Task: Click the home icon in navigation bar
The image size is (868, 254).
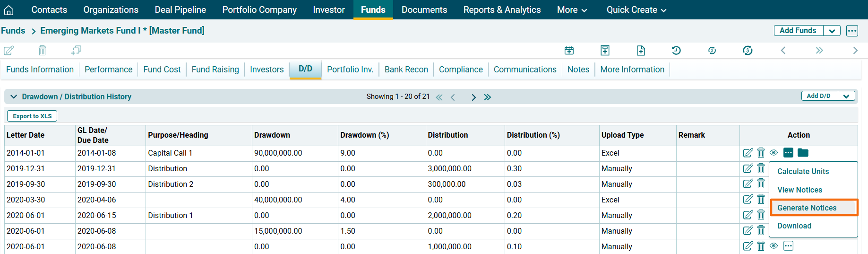Action: coord(9,10)
